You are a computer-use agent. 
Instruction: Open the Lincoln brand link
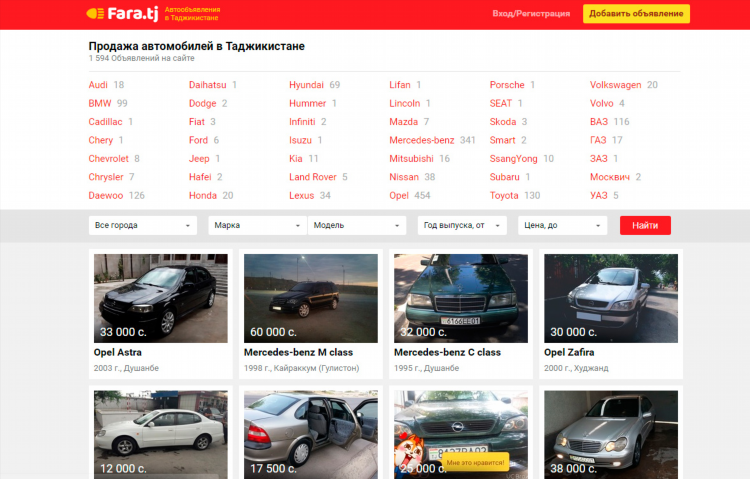click(x=405, y=103)
